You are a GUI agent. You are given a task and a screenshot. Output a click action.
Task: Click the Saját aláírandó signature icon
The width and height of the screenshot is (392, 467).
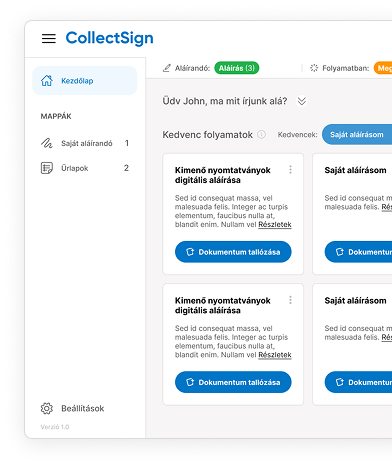click(x=47, y=143)
